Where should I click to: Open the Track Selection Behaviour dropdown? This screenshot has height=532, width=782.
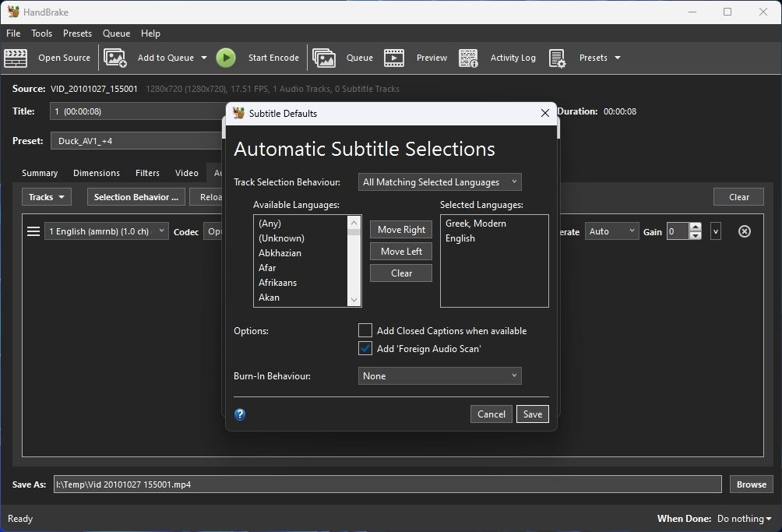439,181
